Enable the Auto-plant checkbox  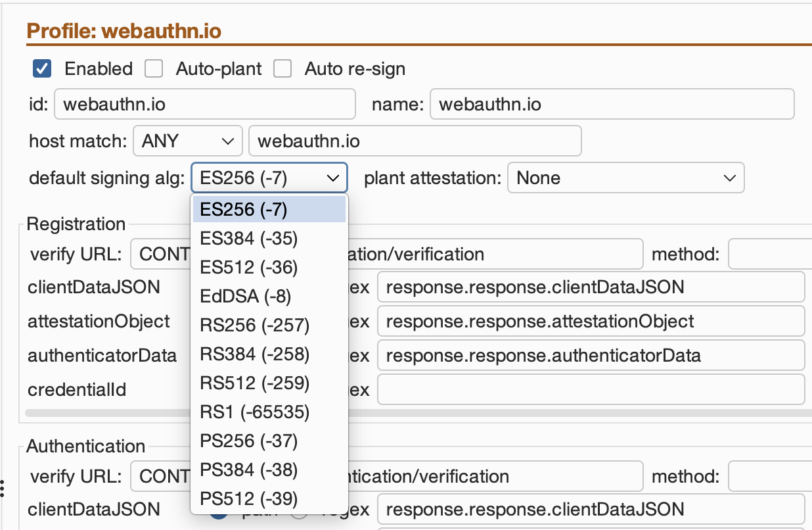tap(154, 68)
